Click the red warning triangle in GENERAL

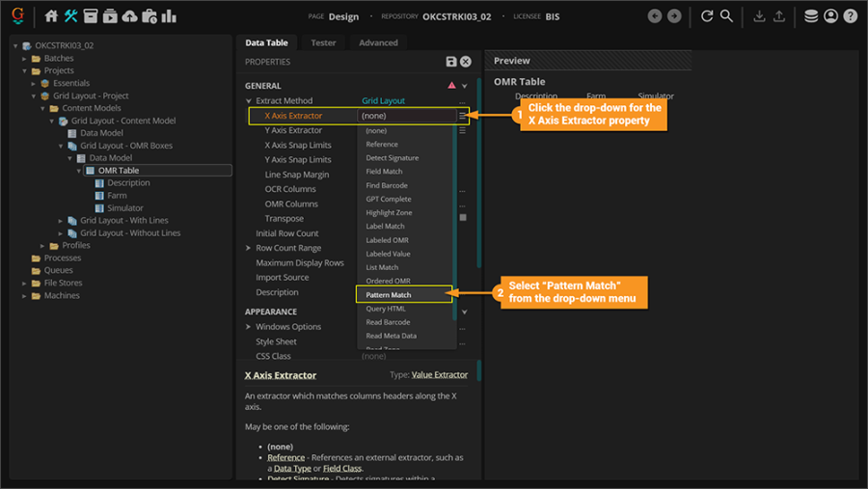click(x=451, y=85)
